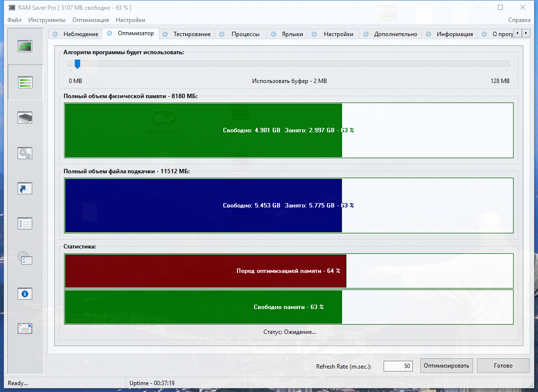Open the Оптимизация menu
The image size is (538, 392).
pos(90,20)
